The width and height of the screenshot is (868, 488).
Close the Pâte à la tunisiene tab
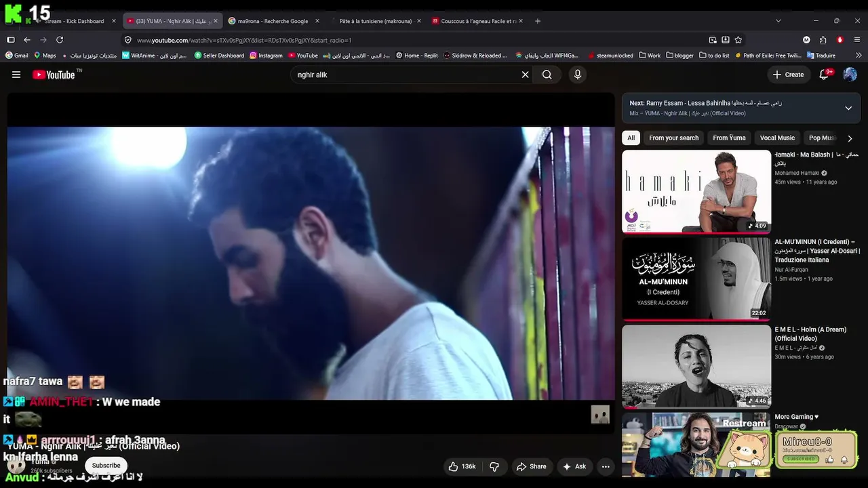click(419, 21)
